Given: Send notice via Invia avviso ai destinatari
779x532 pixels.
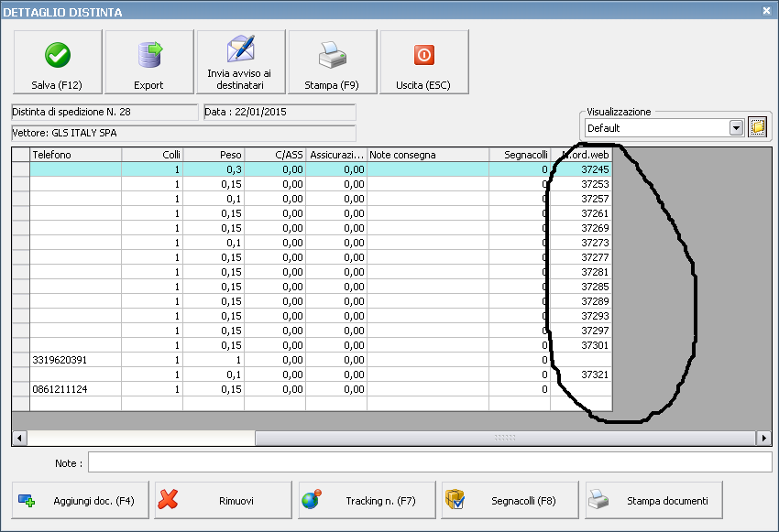Looking at the screenshot, I should 240,62.
